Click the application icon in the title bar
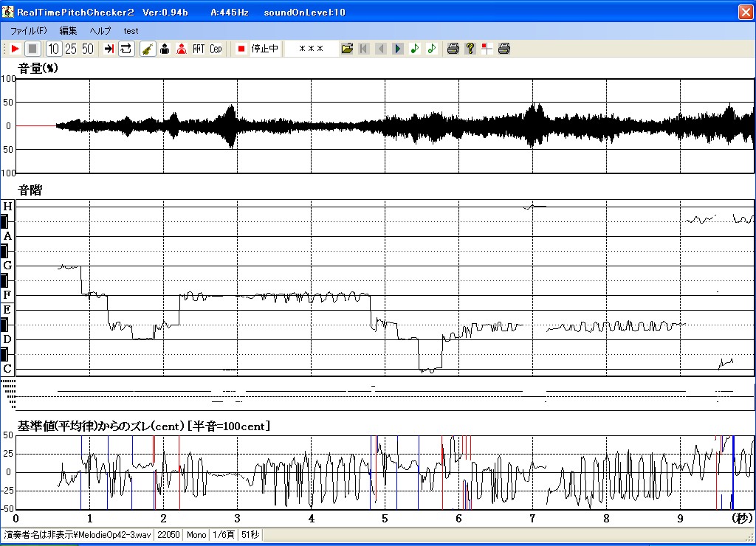The height and width of the screenshot is (546, 756). (x=7, y=12)
